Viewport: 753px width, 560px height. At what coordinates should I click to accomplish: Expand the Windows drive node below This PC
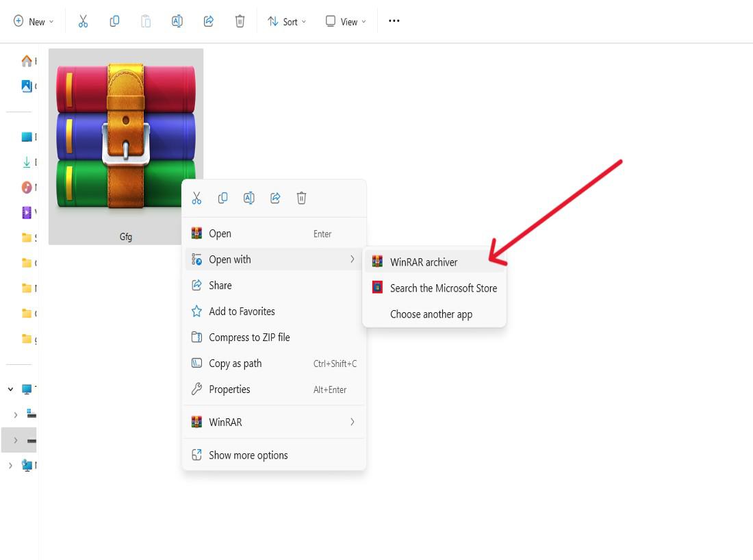[15, 414]
